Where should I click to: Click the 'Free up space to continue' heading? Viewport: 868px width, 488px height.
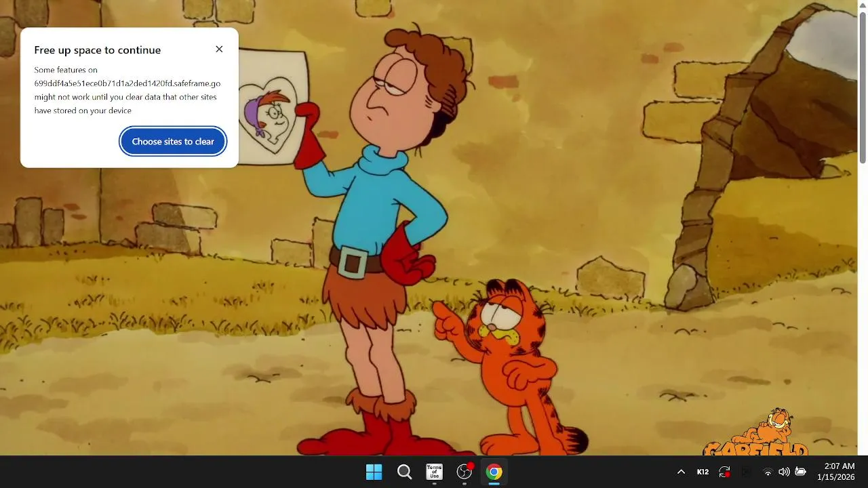pyautogui.click(x=98, y=50)
